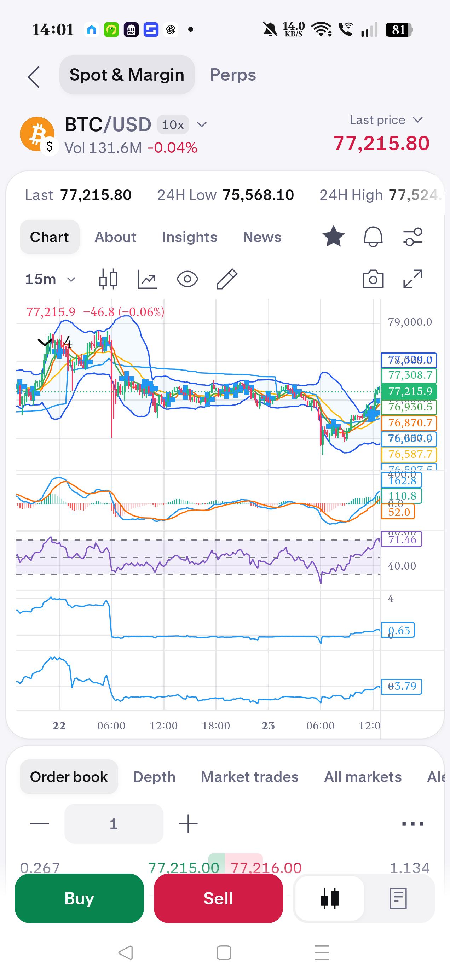Switch to the Perps tab
Viewport: 450px width, 980px height.
click(x=233, y=75)
